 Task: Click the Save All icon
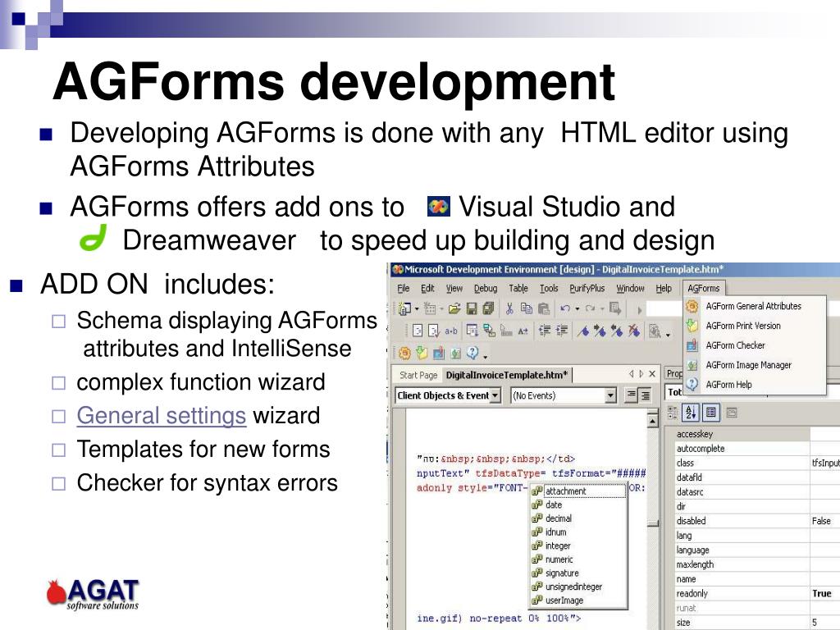487,308
